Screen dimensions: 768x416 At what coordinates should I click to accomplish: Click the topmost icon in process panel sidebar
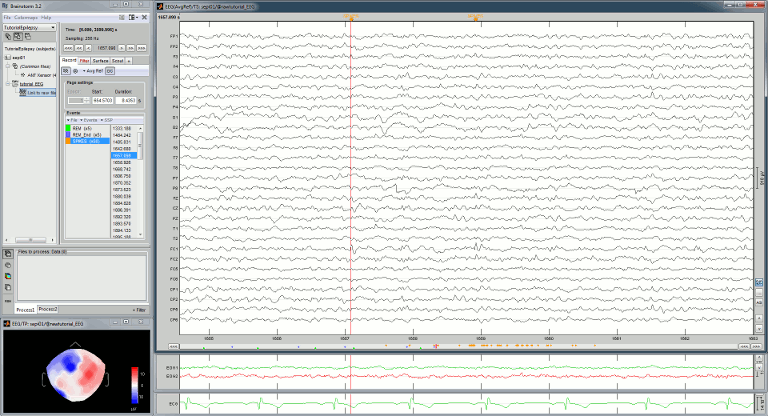tap(8, 255)
